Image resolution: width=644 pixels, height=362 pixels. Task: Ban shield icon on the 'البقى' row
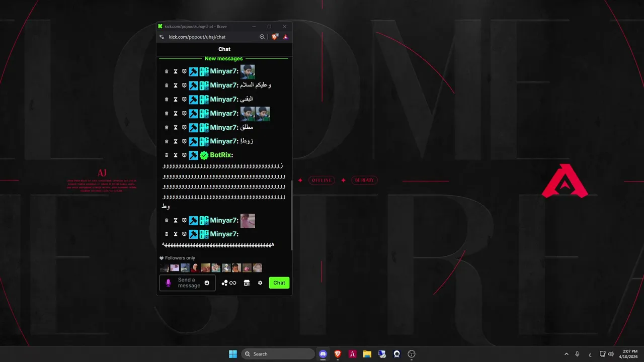point(184,100)
